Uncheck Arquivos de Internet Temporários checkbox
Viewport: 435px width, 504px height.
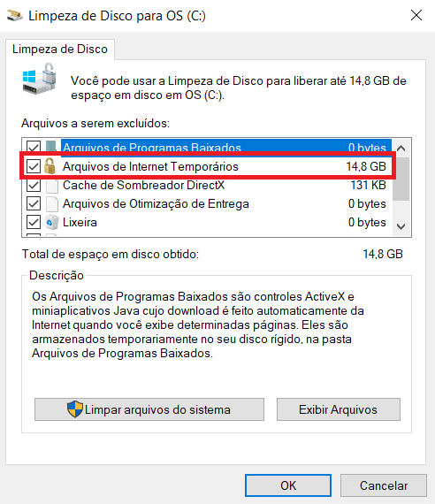point(34,166)
